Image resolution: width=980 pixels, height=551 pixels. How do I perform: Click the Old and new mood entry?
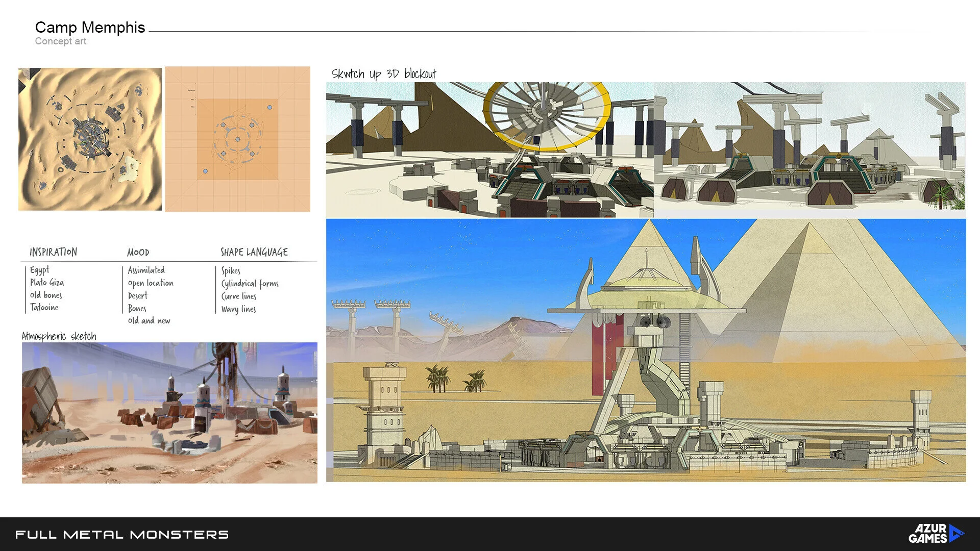(149, 321)
